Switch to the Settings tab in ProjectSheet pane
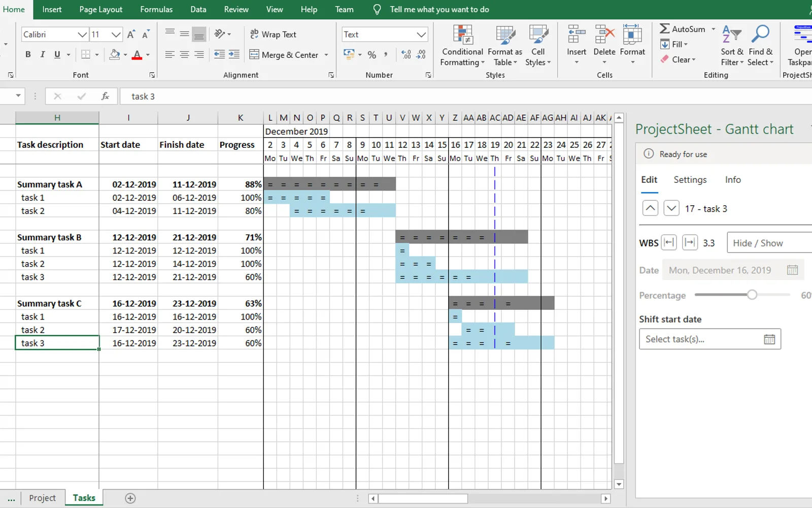 tap(690, 179)
